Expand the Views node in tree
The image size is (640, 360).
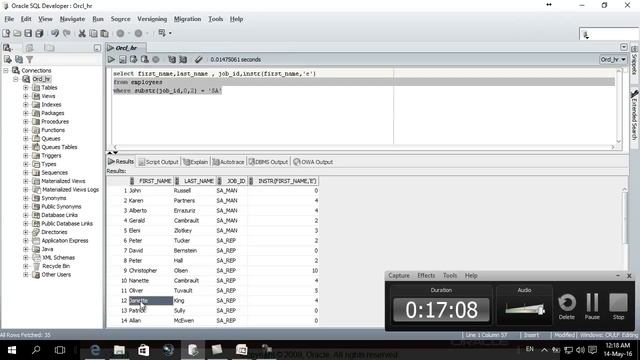click(x=25, y=96)
